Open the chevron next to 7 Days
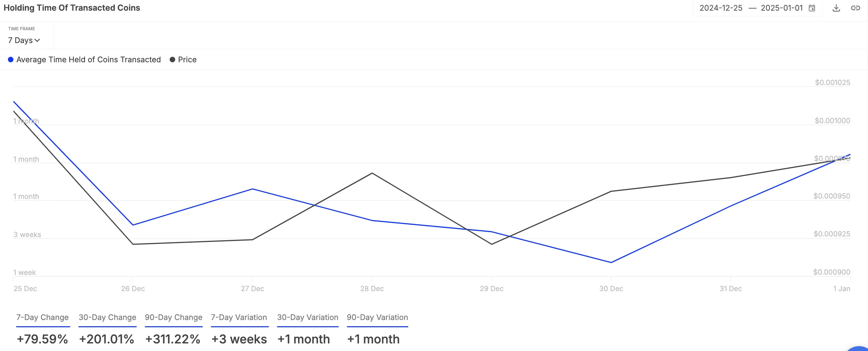868x351 pixels. click(x=37, y=41)
